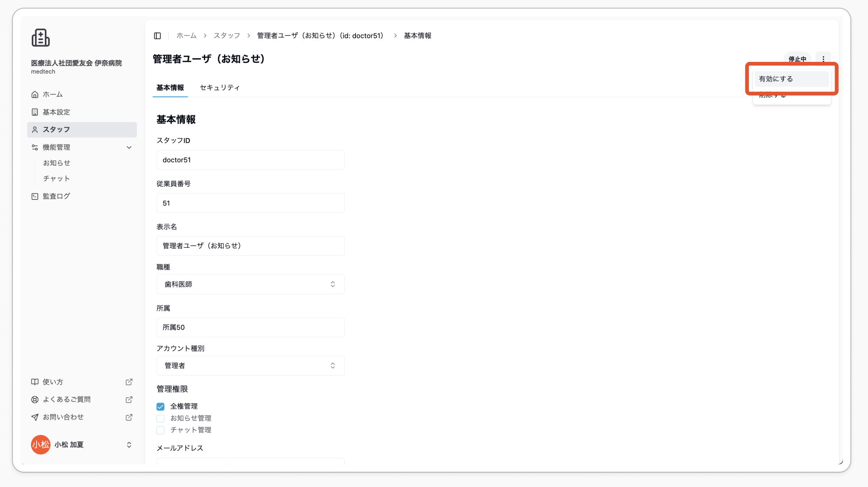
Task: Click the スタッフID input field
Action: (250, 160)
